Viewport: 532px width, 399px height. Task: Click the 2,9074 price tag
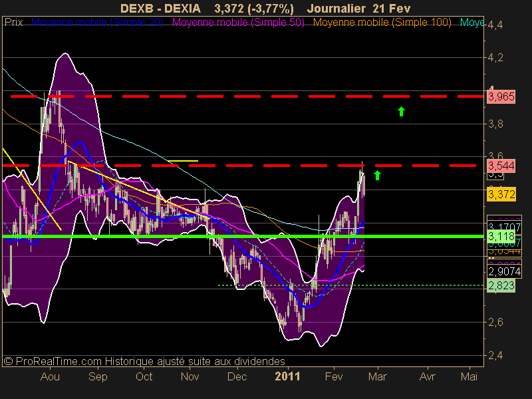tap(504, 271)
